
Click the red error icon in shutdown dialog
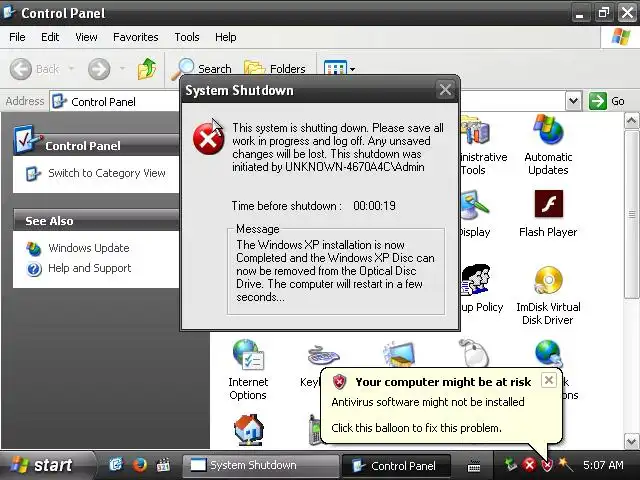coord(209,140)
